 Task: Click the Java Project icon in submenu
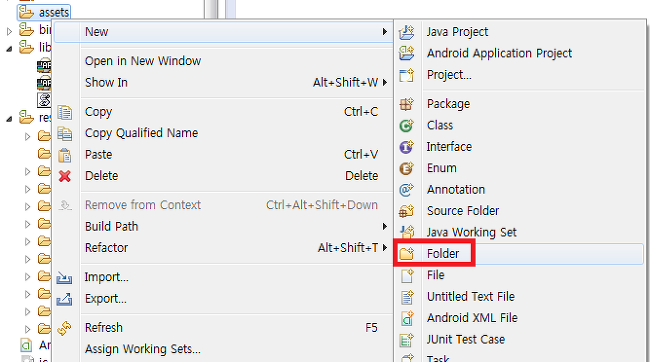(x=406, y=32)
